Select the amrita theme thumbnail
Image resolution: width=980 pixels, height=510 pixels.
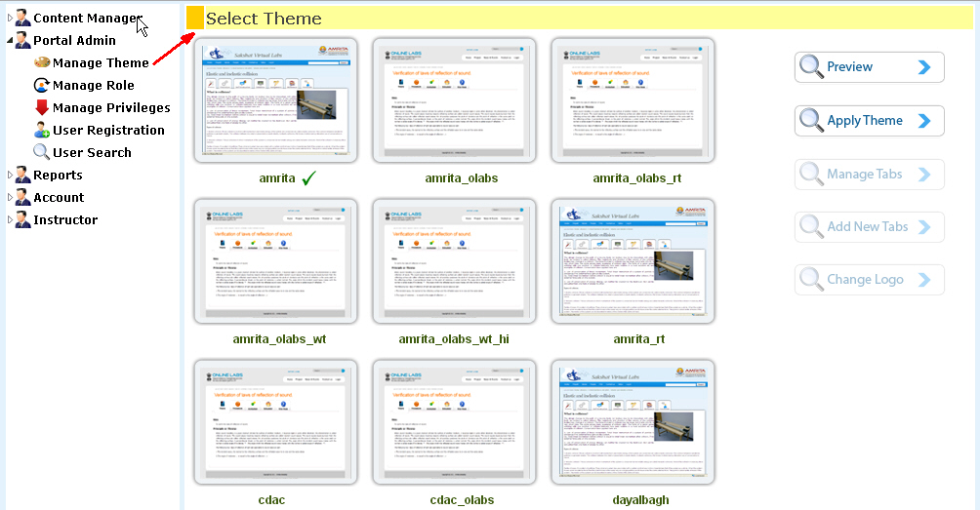pyautogui.click(x=275, y=100)
